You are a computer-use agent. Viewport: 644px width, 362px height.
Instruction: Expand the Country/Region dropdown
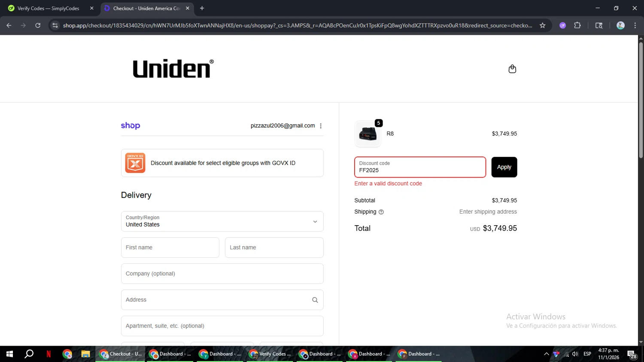pyautogui.click(x=222, y=221)
